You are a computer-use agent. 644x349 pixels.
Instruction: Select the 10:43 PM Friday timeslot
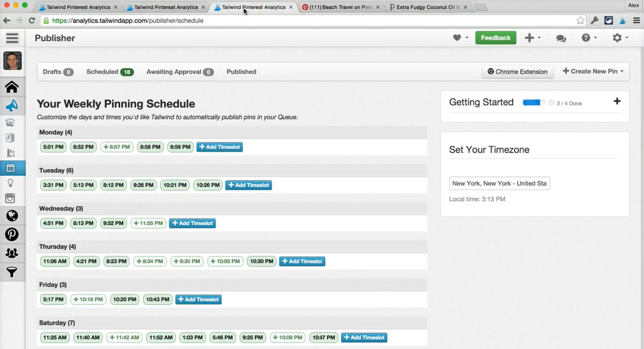coord(158,299)
